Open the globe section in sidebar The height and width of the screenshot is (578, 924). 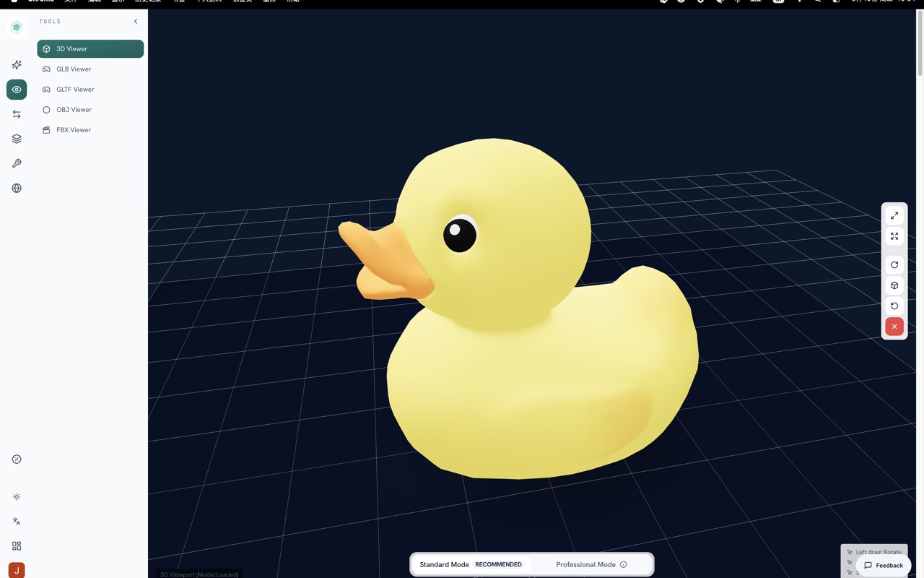pyautogui.click(x=17, y=188)
